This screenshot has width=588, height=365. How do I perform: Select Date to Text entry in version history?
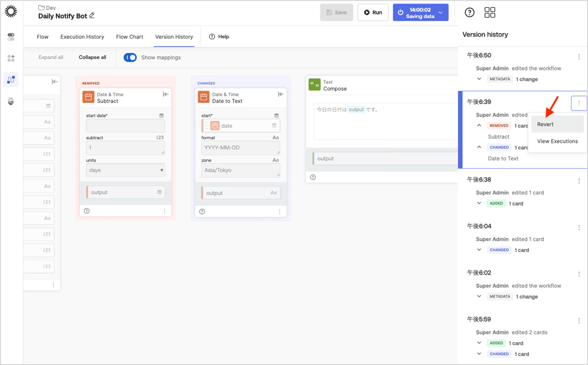[x=503, y=159]
